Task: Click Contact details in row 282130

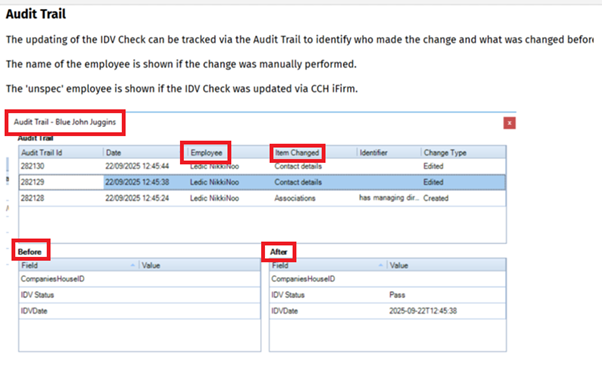Action: pyautogui.click(x=298, y=166)
